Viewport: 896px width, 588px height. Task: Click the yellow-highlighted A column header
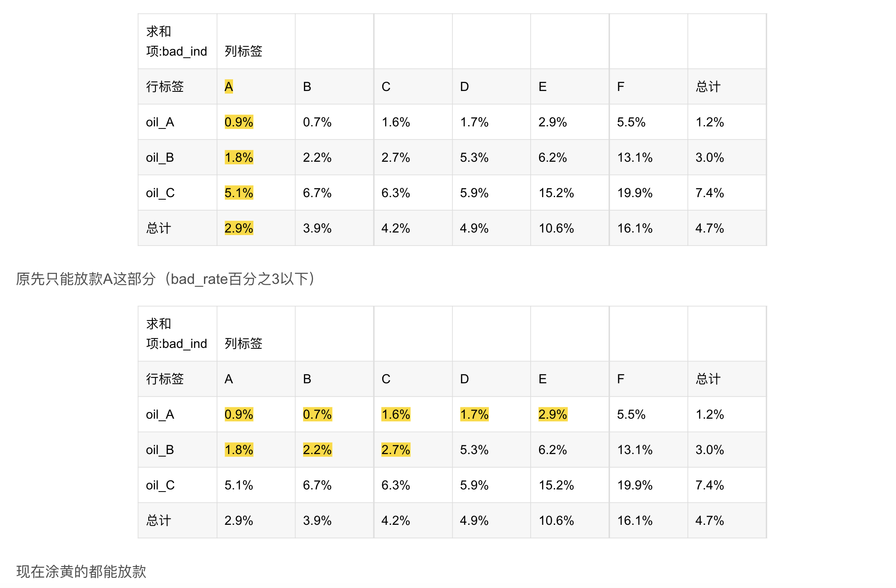click(x=229, y=87)
